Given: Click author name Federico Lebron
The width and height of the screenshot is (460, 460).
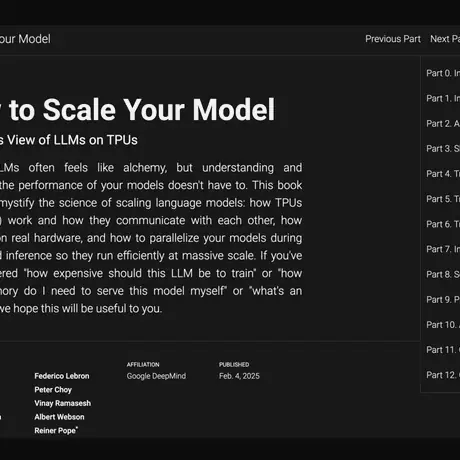Looking at the screenshot, I should 62,376.
